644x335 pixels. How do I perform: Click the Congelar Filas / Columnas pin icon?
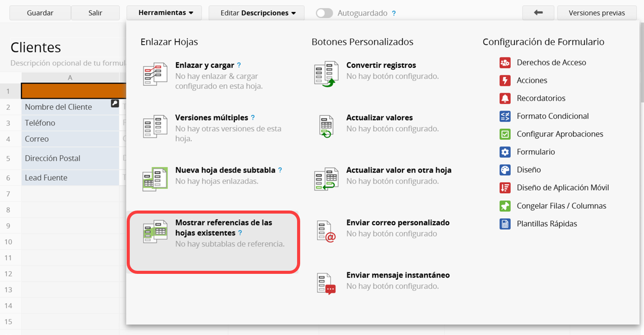[505, 206]
